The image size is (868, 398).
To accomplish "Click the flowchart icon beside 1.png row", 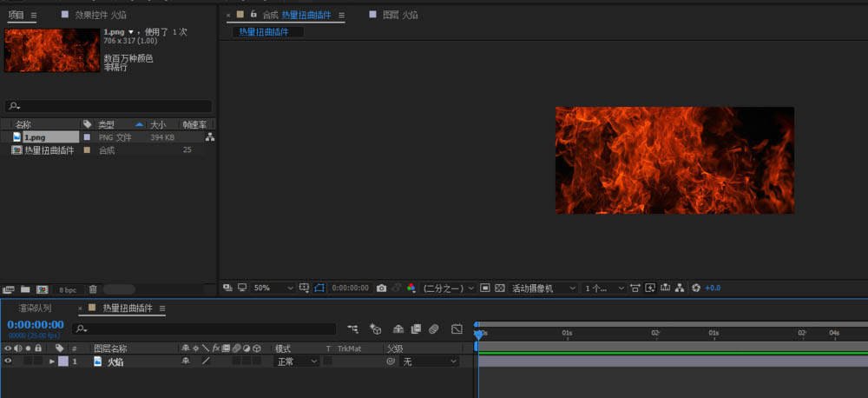I will point(210,137).
